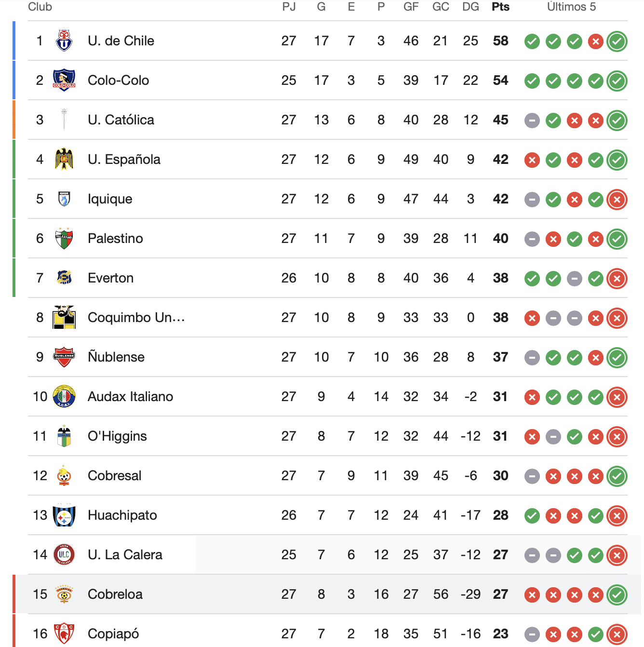Open the O'Higgins team link
This screenshot has height=647, width=644.
pyautogui.click(x=117, y=436)
